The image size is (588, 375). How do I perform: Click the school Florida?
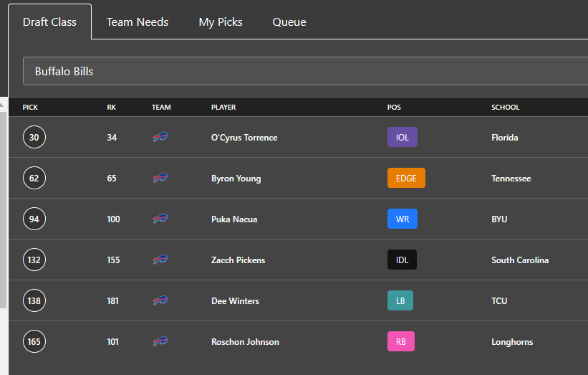[x=505, y=138]
